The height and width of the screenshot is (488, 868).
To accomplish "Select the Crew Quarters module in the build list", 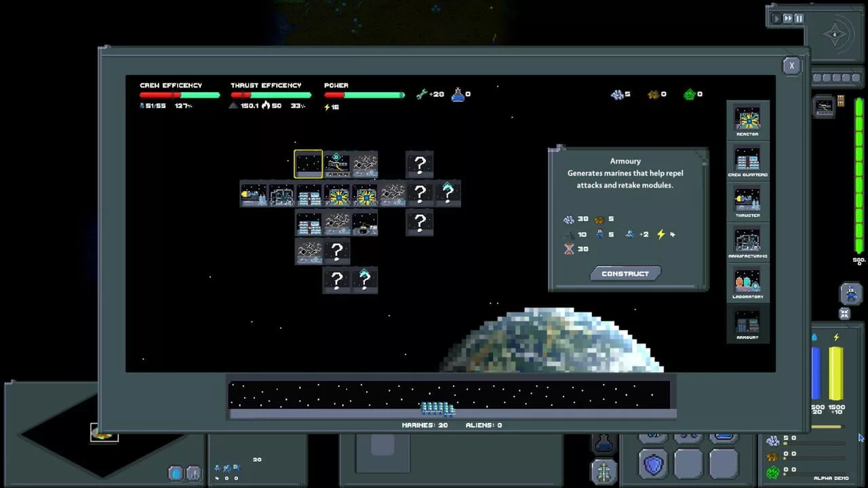I will click(748, 161).
